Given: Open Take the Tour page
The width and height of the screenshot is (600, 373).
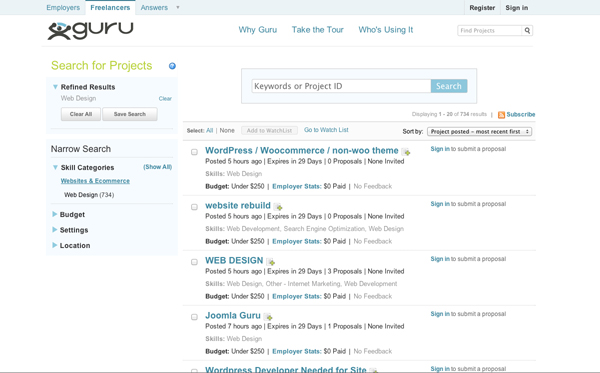Looking at the screenshot, I should tap(318, 30).
